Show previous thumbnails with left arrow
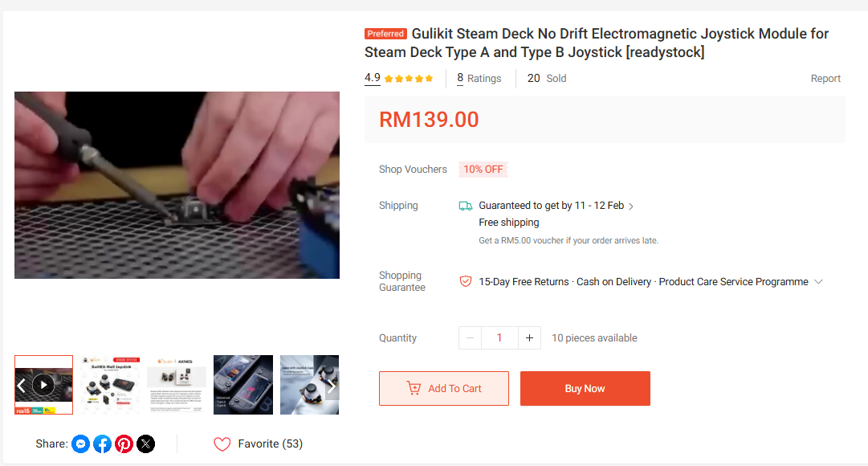 click(21, 385)
